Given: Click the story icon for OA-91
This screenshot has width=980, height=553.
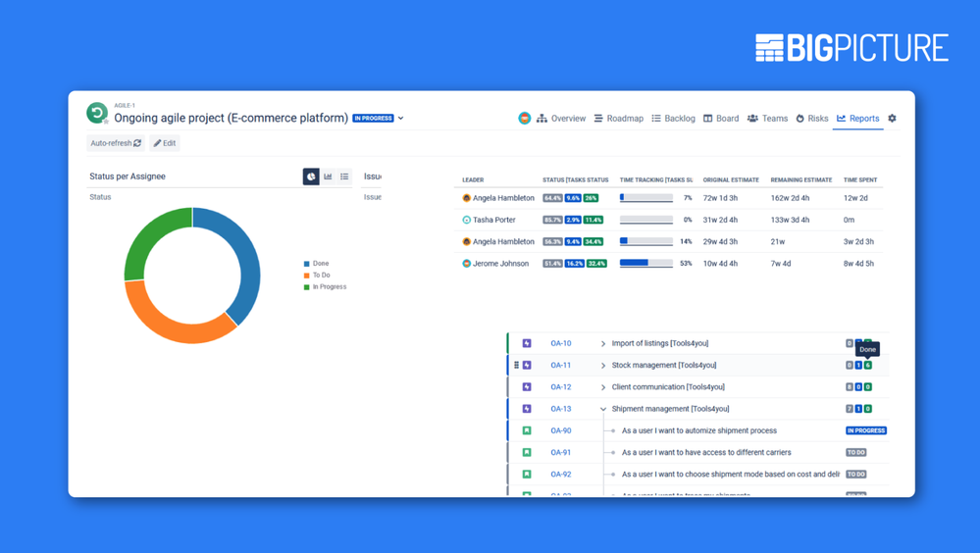Looking at the screenshot, I should pyautogui.click(x=527, y=452).
